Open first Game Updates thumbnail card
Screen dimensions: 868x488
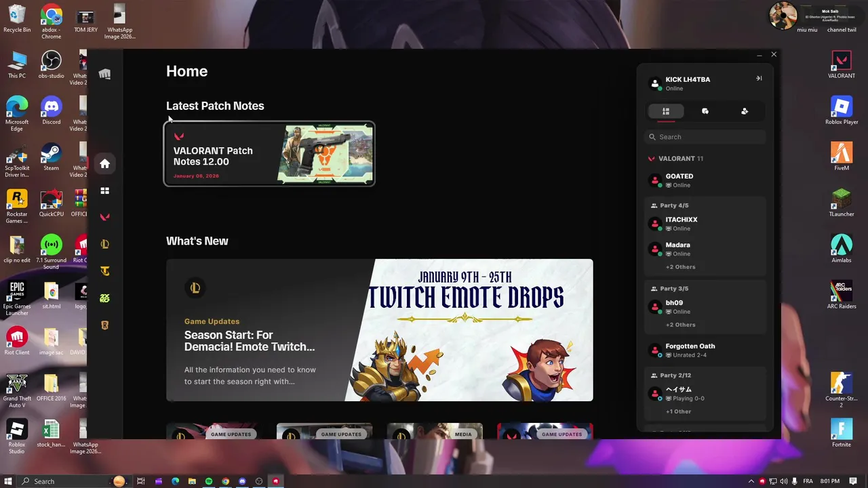point(214,431)
